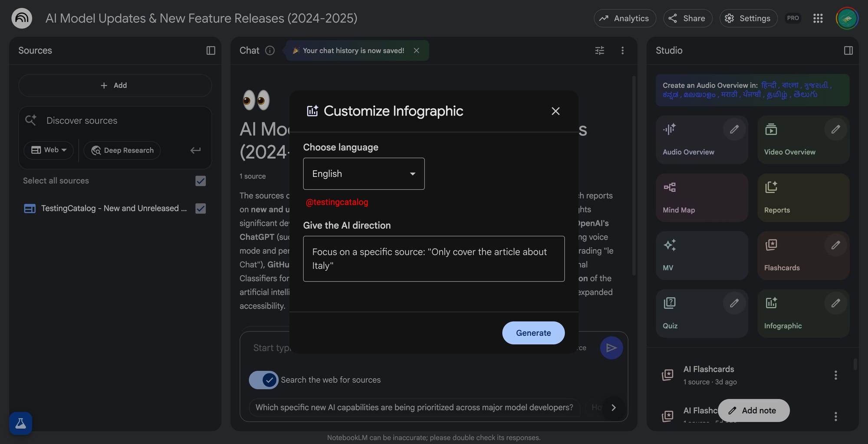Open the Chat more options menu
The width and height of the screenshot is (868, 444).
click(622, 50)
